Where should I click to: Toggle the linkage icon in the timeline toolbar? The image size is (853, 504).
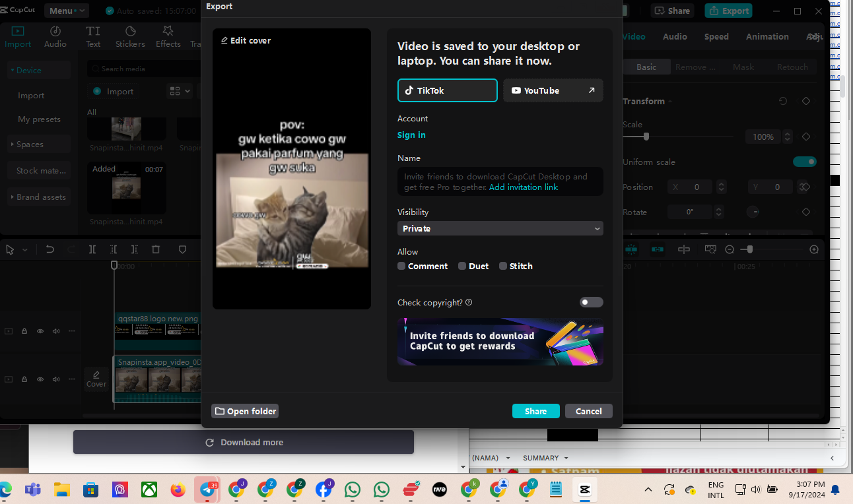click(658, 249)
